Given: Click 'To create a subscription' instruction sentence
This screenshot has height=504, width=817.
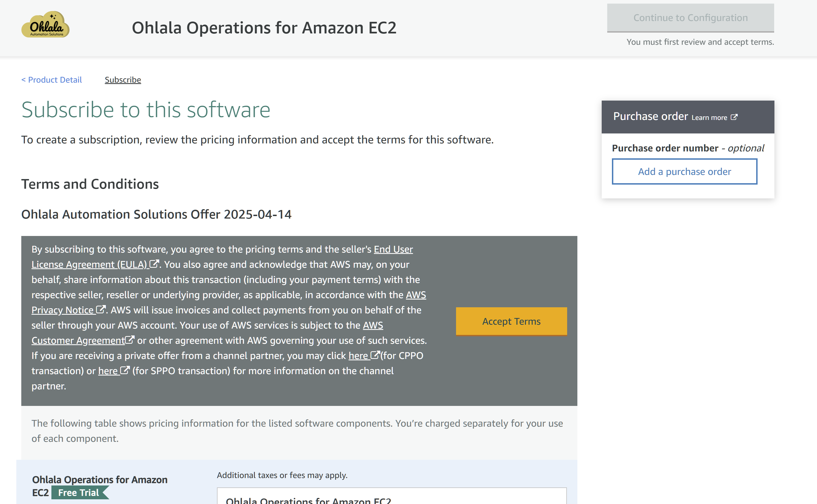Looking at the screenshot, I should click(257, 140).
